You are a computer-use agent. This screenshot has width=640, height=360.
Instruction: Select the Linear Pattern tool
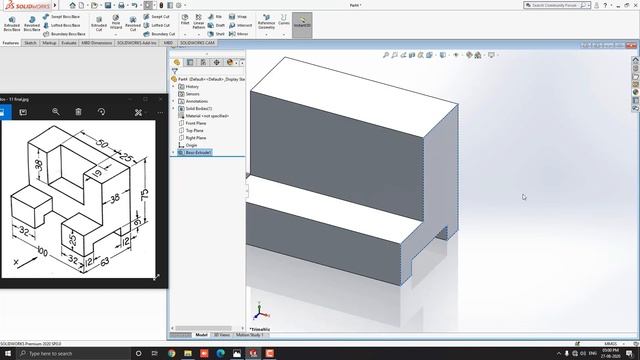(x=199, y=21)
